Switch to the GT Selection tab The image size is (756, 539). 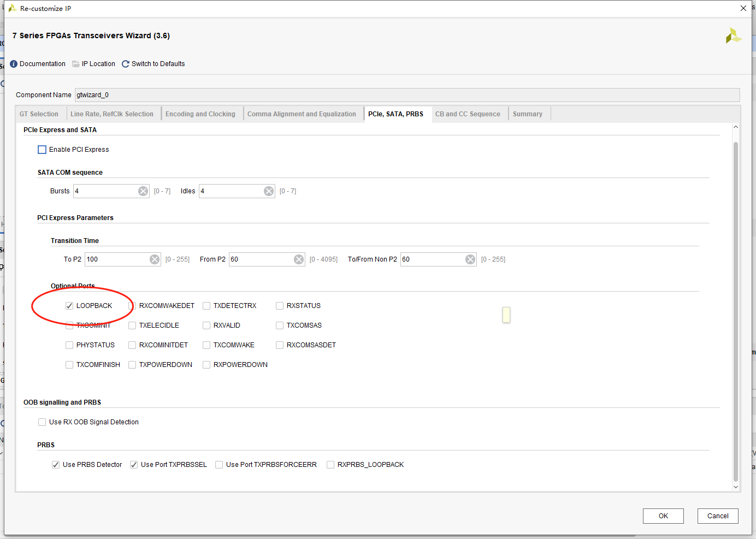click(39, 114)
